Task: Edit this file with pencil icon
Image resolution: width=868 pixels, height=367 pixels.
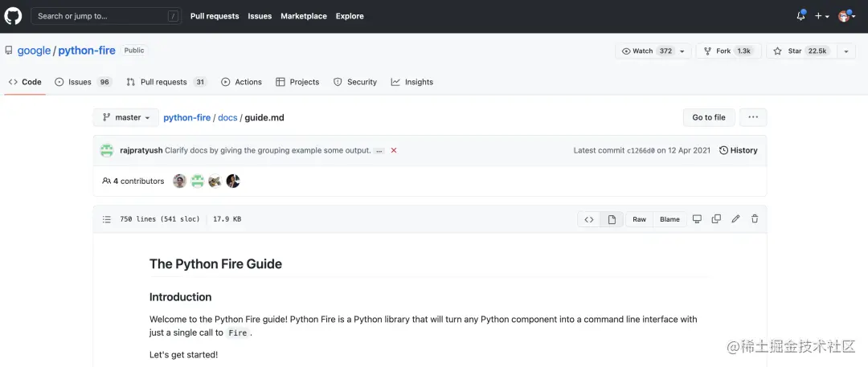Action: point(735,219)
